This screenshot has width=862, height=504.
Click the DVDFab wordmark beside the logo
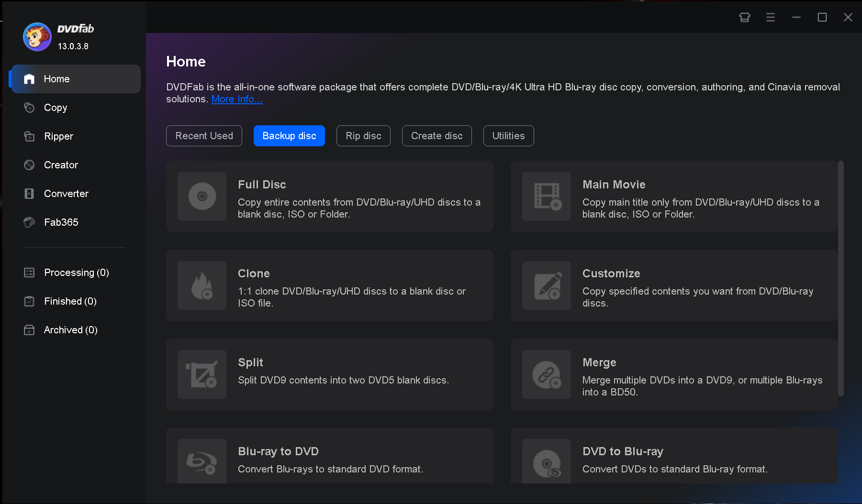[76, 29]
